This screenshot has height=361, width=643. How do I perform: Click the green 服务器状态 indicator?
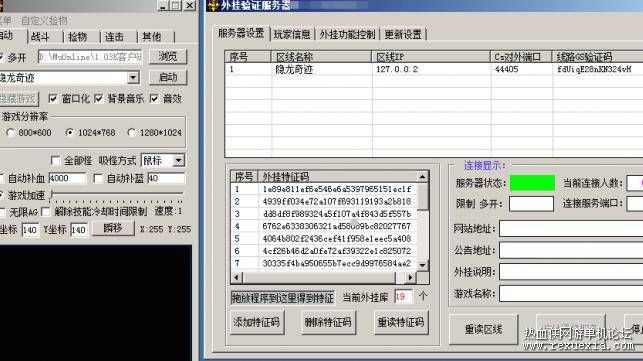532,183
